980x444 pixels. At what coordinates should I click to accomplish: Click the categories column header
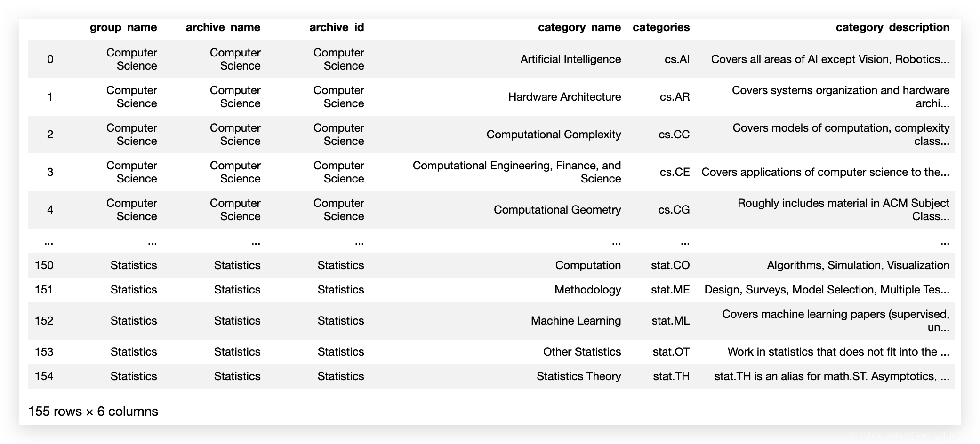pyautogui.click(x=661, y=27)
